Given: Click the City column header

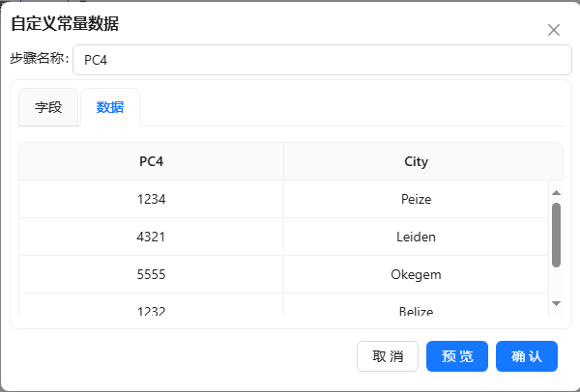Looking at the screenshot, I should tap(416, 162).
